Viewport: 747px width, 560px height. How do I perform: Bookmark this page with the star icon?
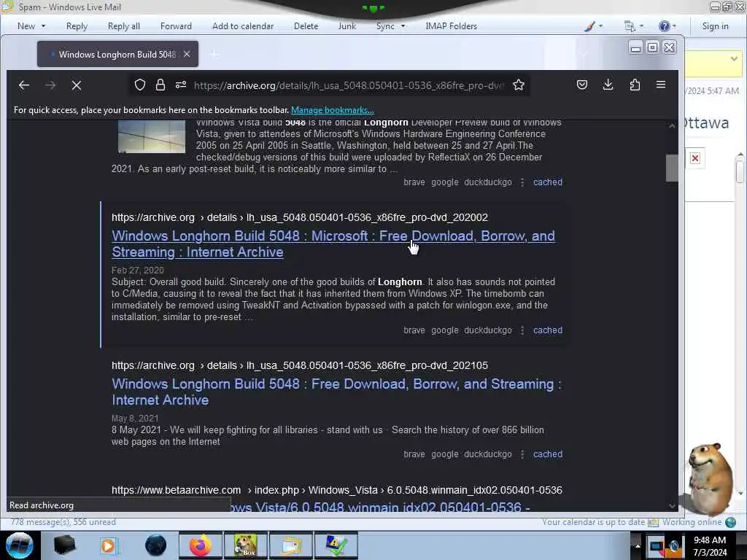pos(519,85)
